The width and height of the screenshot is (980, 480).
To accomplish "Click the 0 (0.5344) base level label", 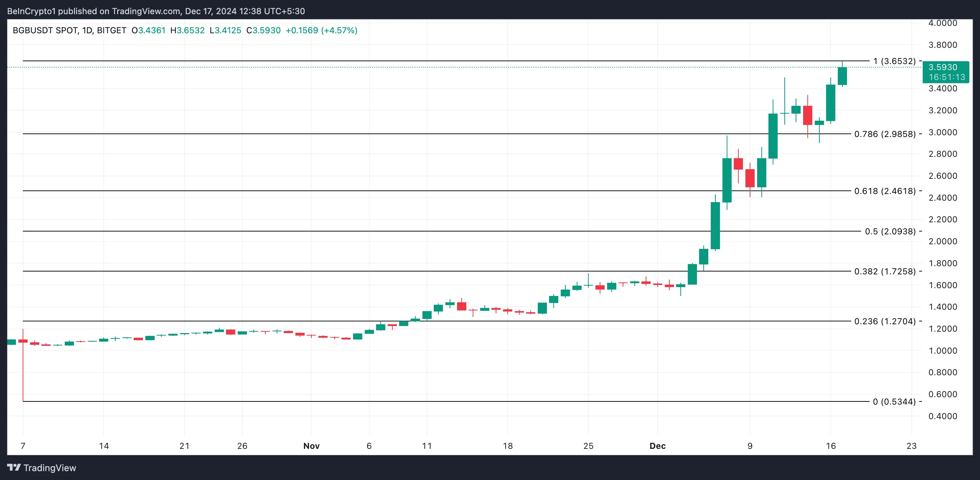I will pos(894,401).
